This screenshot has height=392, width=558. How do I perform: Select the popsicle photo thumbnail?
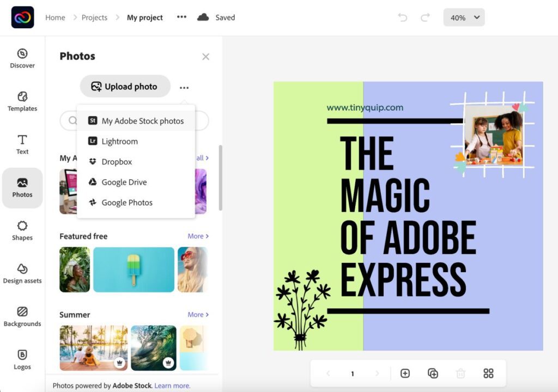[134, 269]
